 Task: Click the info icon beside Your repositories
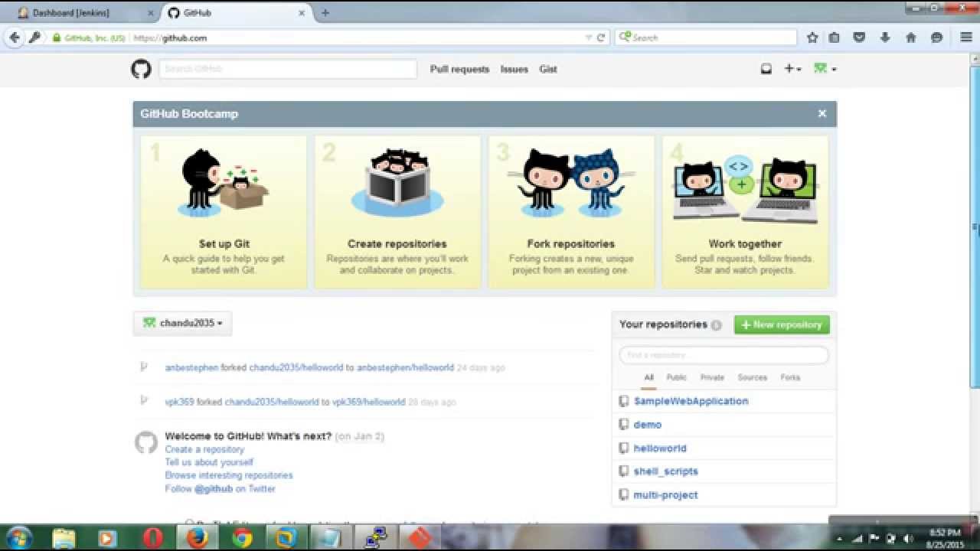tap(716, 325)
